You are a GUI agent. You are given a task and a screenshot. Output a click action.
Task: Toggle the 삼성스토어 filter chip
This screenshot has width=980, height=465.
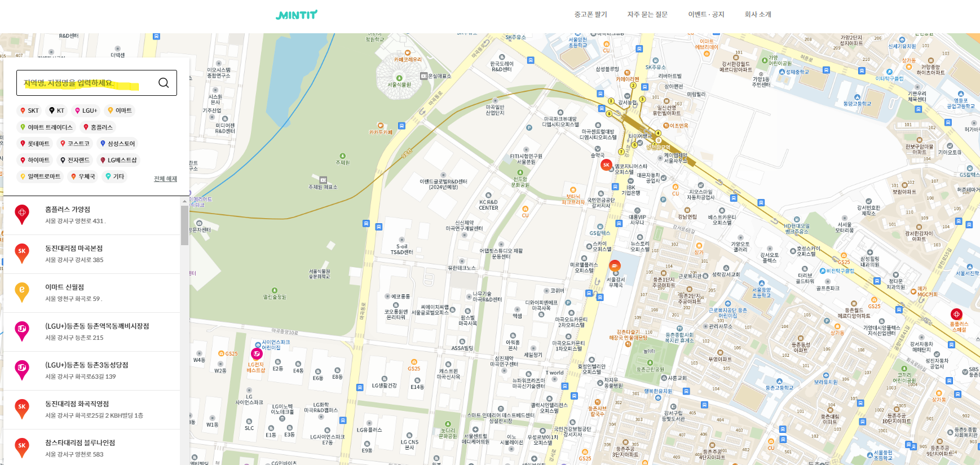pos(117,144)
